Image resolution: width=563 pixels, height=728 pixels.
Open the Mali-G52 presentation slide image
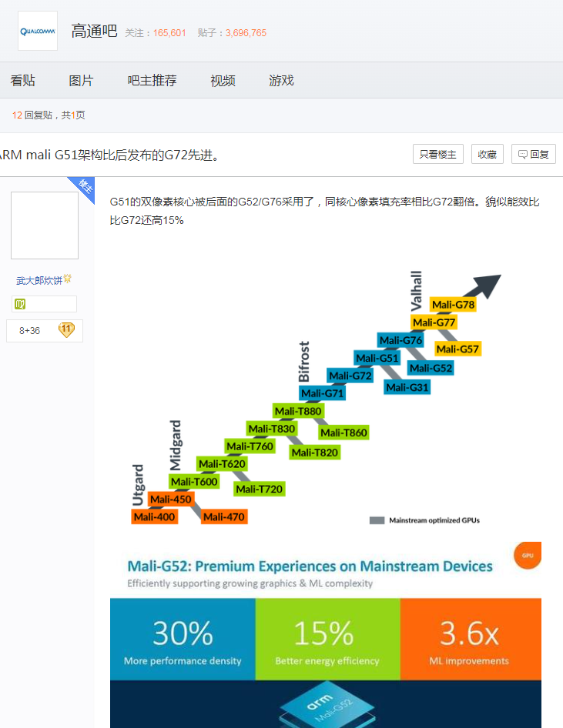tap(326, 635)
